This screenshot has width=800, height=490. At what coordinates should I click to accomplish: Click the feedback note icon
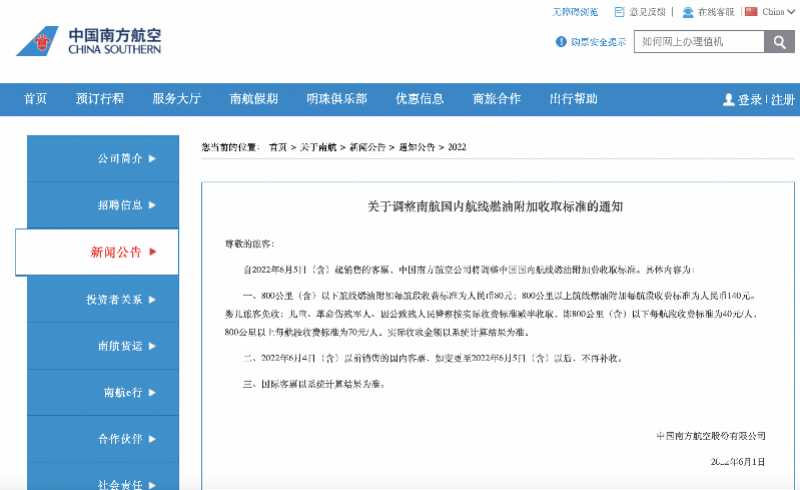[x=619, y=12]
